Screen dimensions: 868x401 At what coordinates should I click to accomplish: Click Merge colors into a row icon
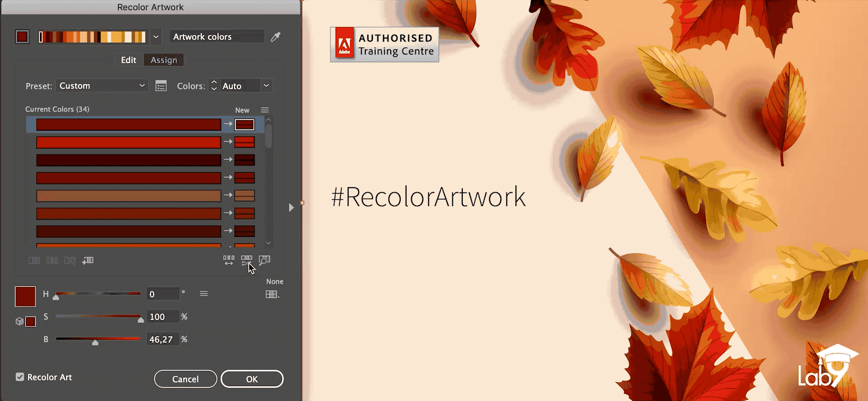coord(34,260)
